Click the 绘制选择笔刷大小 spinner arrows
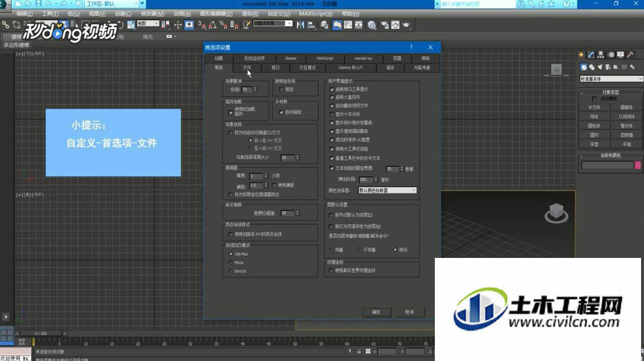Image resolution: width=644 pixels, height=361 pixels. (x=298, y=157)
